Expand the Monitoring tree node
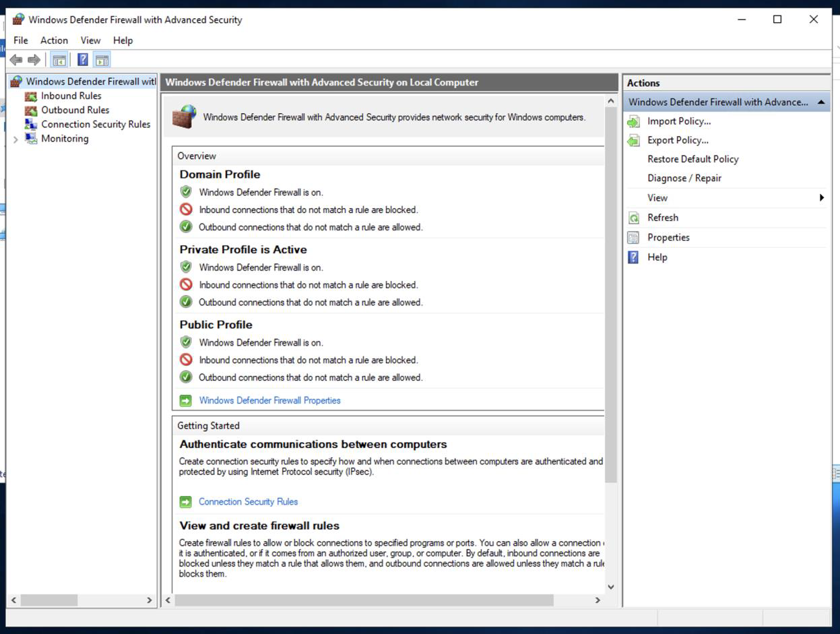Image resolution: width=840 pixels, height=634 pixels. [16, 139]
